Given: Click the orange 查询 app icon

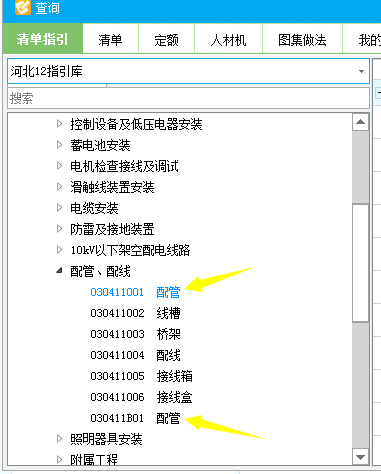Looking at the screenshot, I should (23, 7).
